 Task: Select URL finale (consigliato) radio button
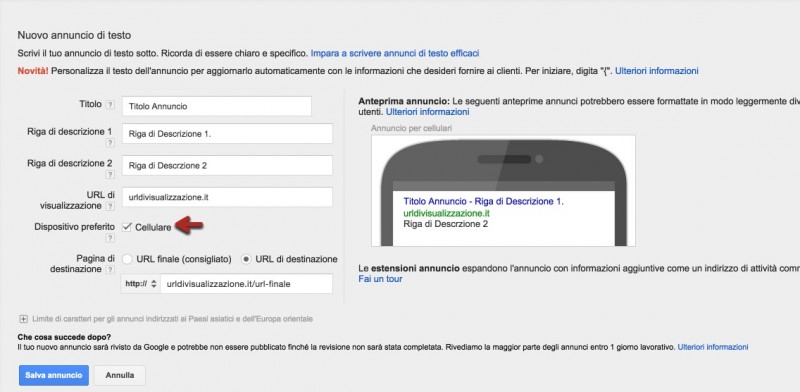coord(127,259)
